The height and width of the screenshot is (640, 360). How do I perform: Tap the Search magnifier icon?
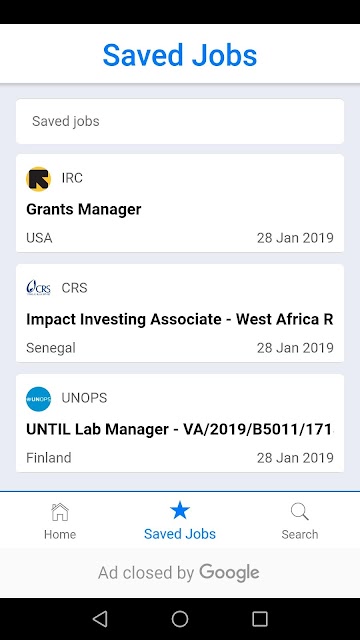(x=300, y=512)
